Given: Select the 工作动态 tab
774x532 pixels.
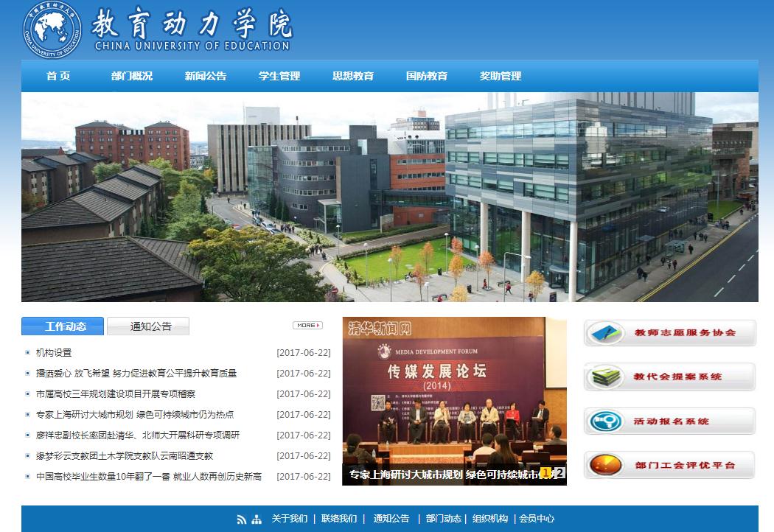Looking at the screenshot, I should (x=64, y=326).
